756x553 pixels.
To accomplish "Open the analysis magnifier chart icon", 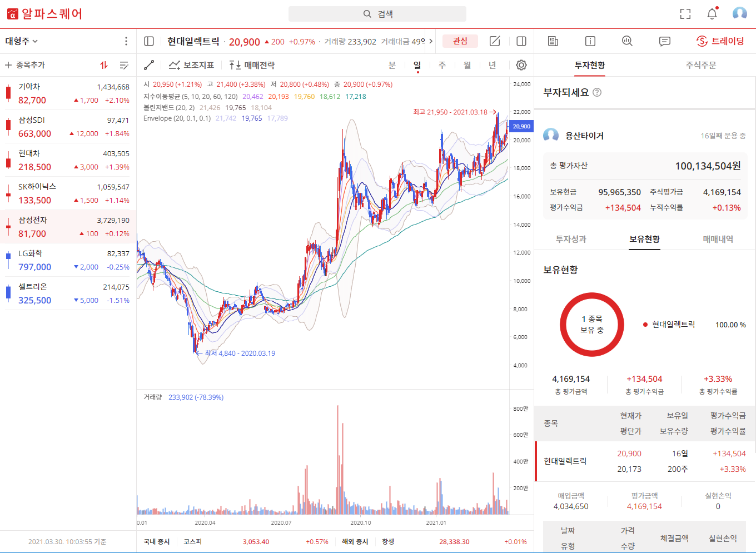I will click(x=627, y=41).
